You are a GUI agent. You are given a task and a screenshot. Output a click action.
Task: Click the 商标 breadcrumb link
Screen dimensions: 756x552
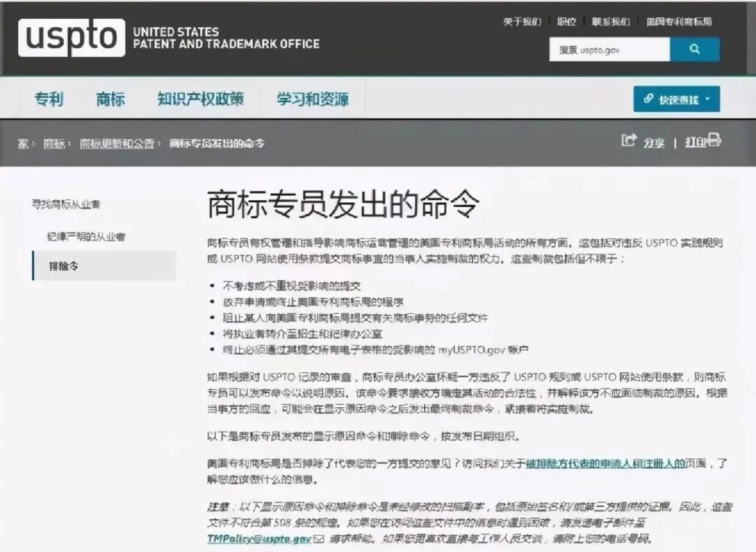[x=54, y=143]
